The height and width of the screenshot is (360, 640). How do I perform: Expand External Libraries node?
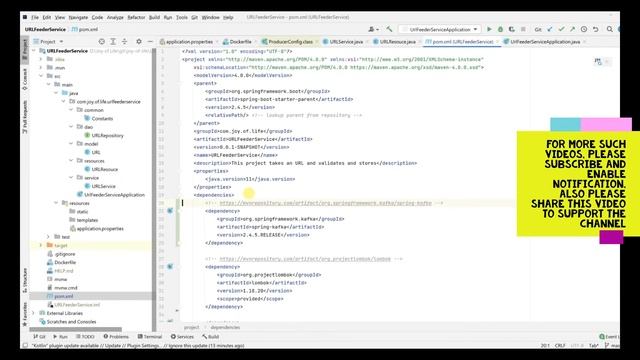coord(33,313)
